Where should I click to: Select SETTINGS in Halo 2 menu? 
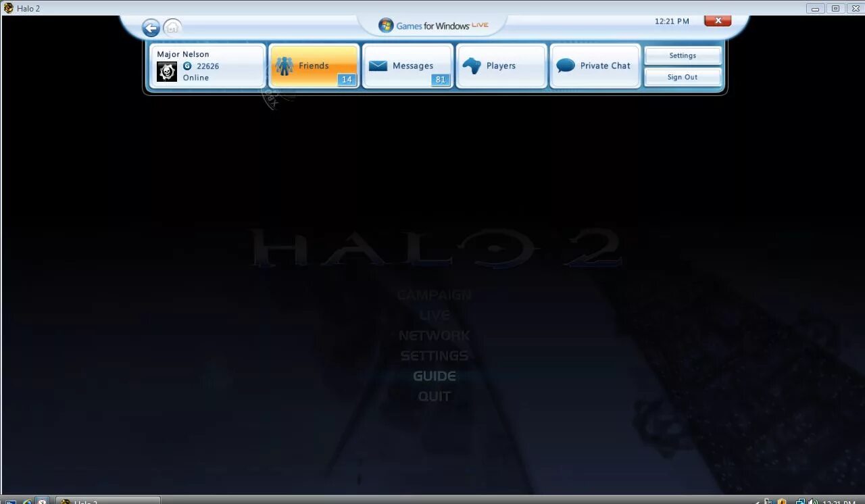pos(435,356)
